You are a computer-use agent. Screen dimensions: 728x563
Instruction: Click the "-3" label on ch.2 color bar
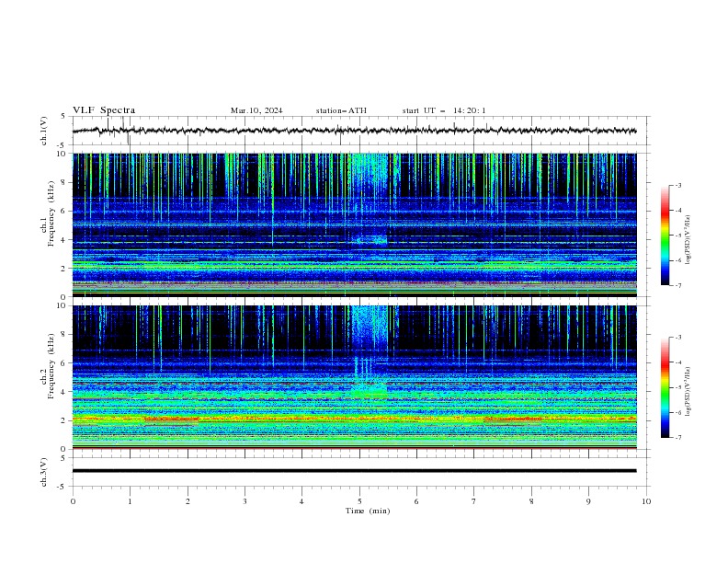coord(678,338)
